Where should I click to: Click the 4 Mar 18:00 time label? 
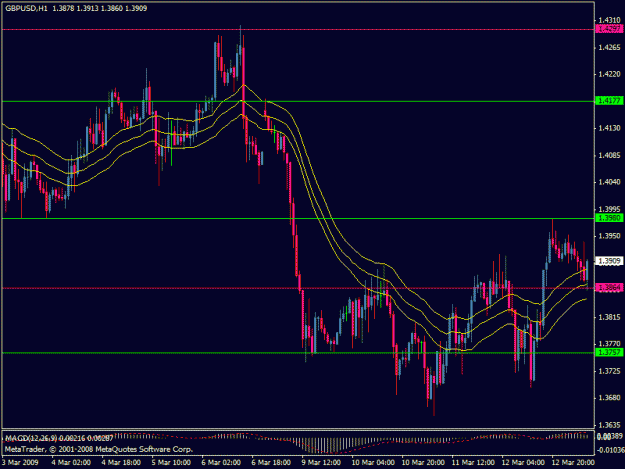pos(121,462)
